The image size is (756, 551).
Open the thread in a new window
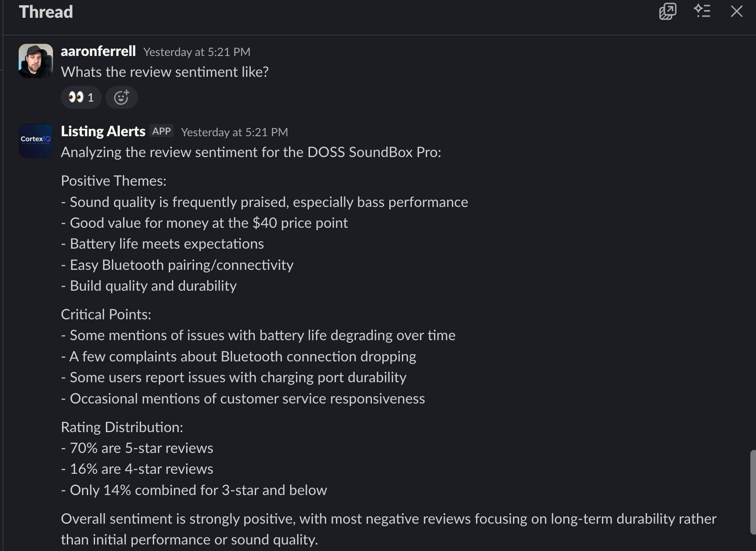667,11
